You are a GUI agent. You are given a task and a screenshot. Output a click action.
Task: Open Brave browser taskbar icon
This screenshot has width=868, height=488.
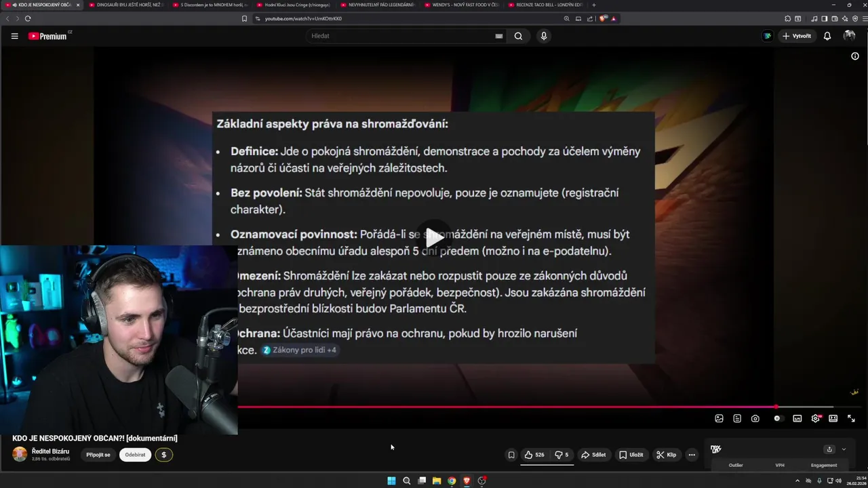[467, 481]
